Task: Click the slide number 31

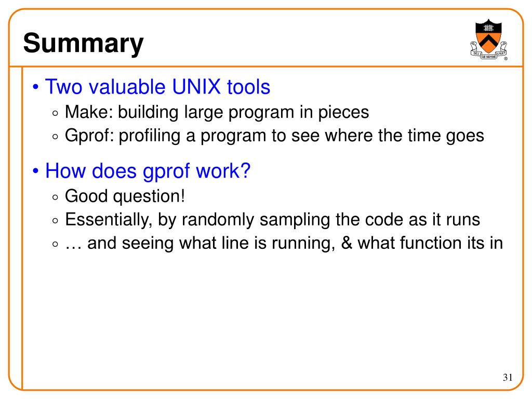Action: click(508, 377)
